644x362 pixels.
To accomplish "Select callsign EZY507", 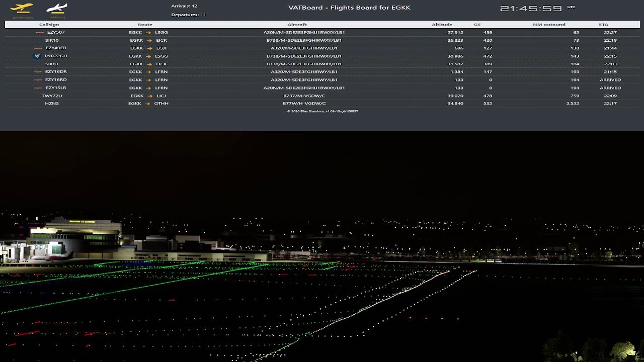I will pos(56,32).
